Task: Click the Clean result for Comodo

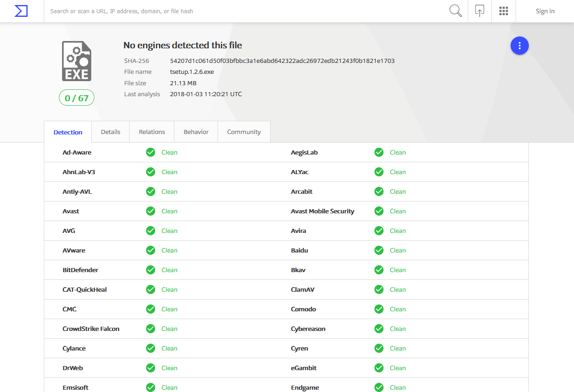Action: [398, 309]
